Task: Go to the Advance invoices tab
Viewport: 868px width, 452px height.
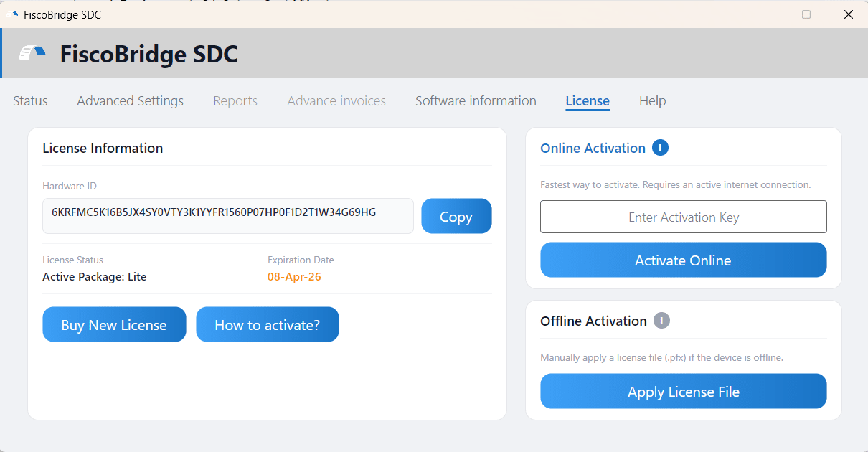Action: 336,101
